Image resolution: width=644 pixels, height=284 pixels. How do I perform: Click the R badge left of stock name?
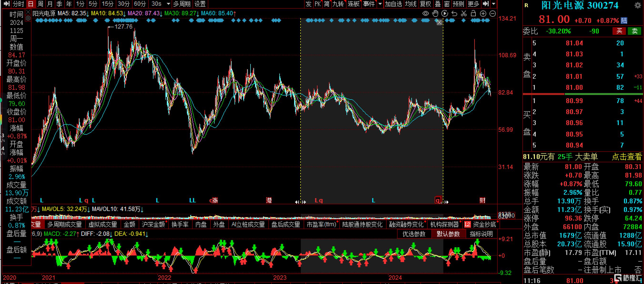pos(526,5)
